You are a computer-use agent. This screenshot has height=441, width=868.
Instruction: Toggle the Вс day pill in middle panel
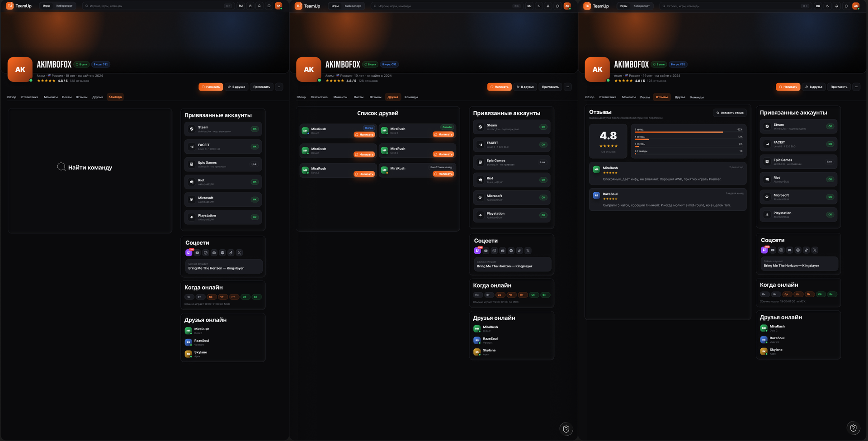point(544,295)
